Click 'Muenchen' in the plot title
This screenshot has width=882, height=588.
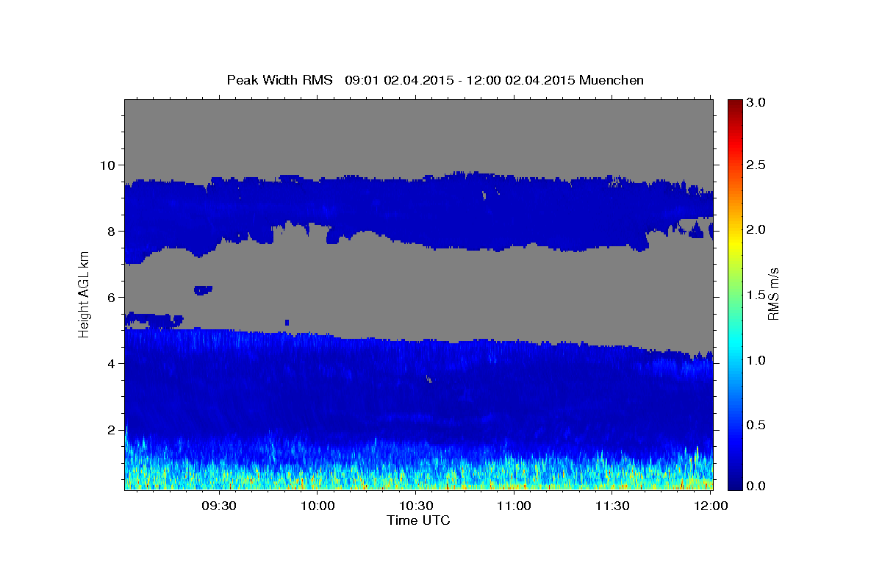(612, 80)
